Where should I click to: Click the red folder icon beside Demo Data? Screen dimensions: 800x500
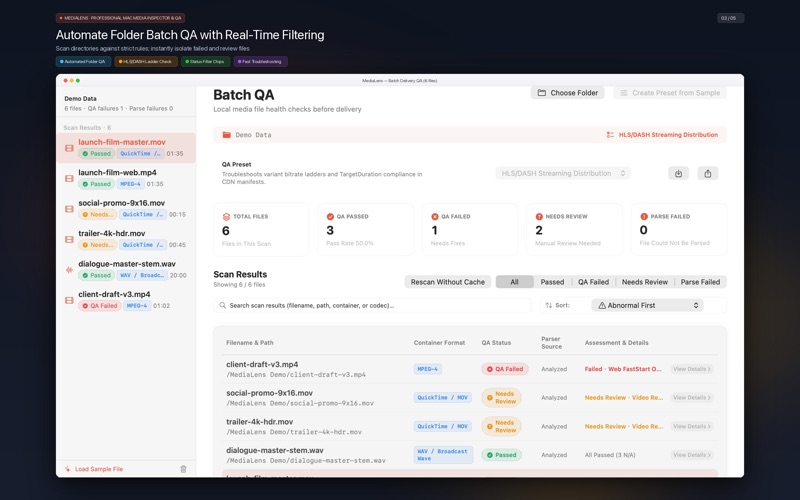(227, 135)
